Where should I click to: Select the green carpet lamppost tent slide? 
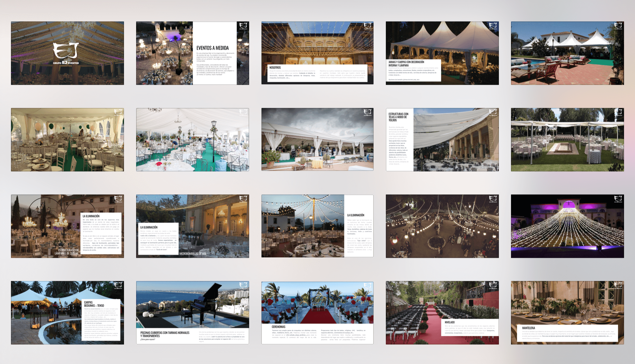click(x=192, y=140)
